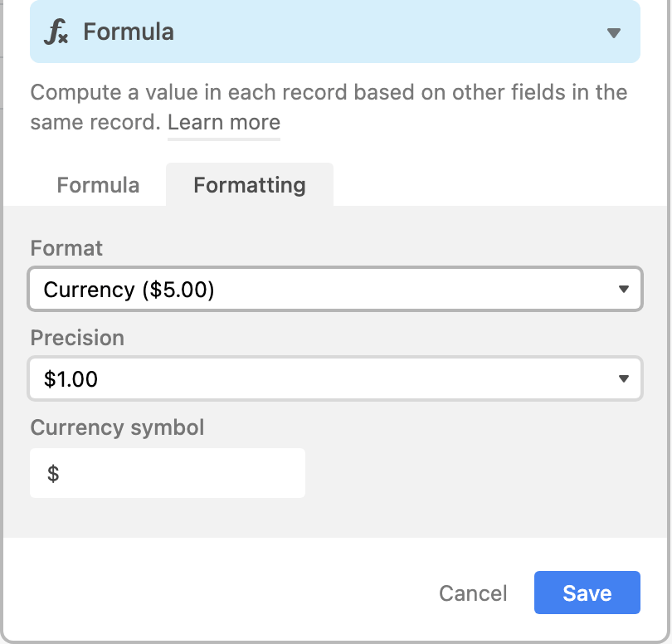Click the arrow icon on the Precision dropdown
Viewport: 672px width, 644px height.
click(624, 379)
